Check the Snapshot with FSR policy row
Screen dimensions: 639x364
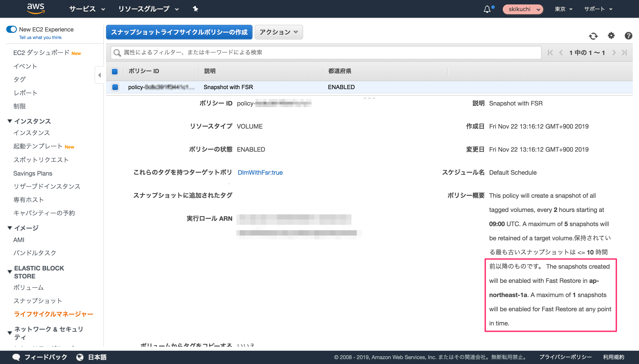pyautogui.click(x=115, y=87)
